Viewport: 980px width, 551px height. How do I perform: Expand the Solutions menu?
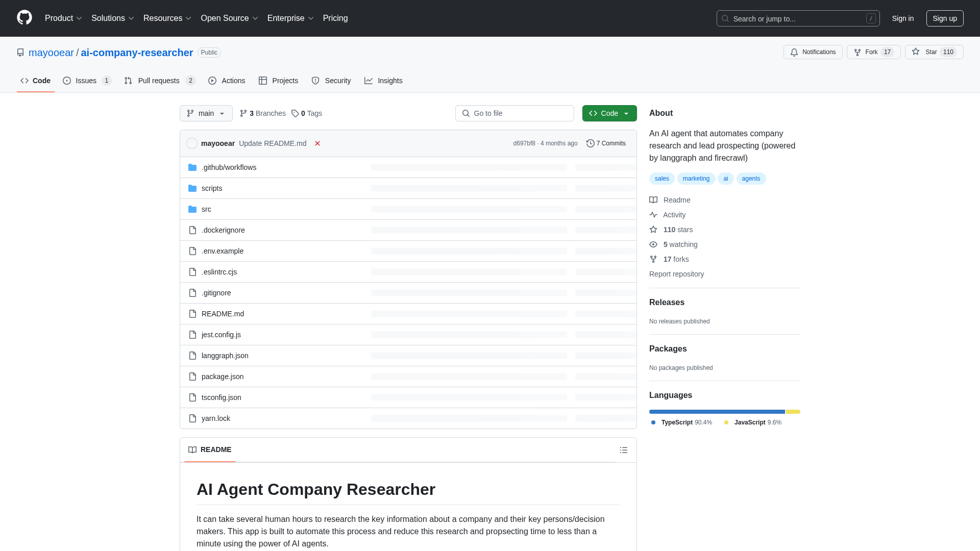point(112,18)
